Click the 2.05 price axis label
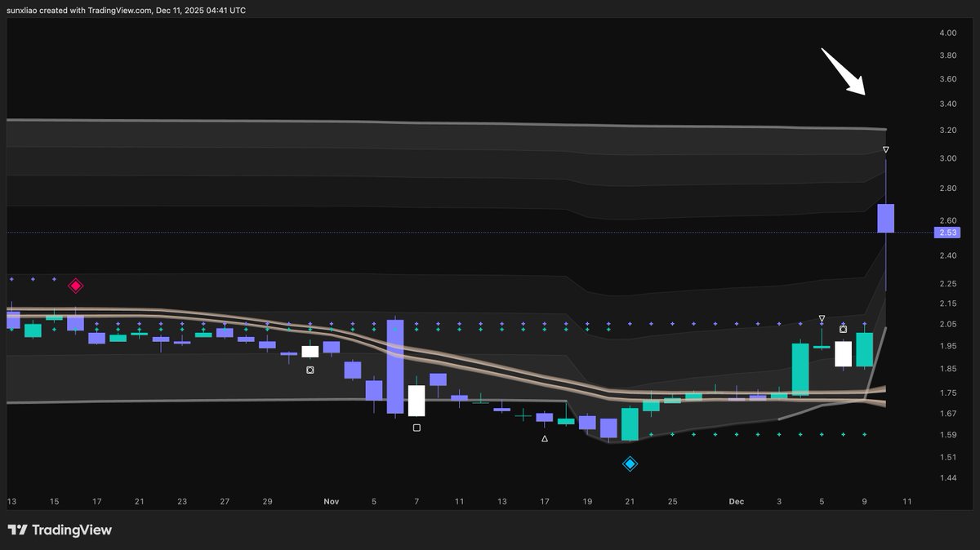The height and width of the screenshot is (550, 980). tap(947, 325)
